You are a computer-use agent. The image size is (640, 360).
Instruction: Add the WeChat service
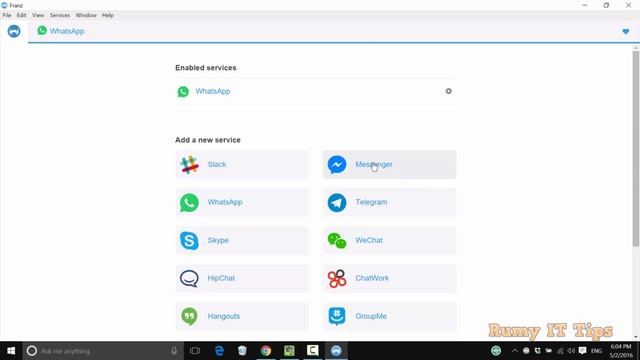pos(389,240)
